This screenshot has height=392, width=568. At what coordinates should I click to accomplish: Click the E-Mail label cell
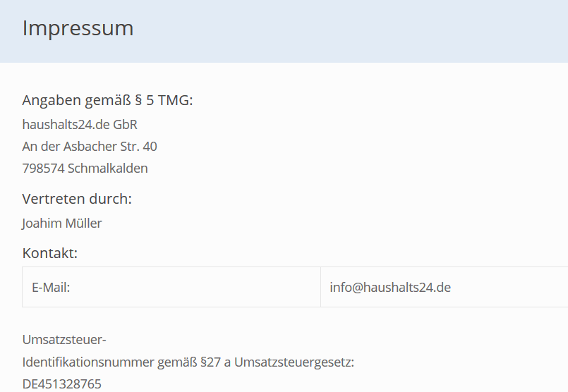coord(171,287)
